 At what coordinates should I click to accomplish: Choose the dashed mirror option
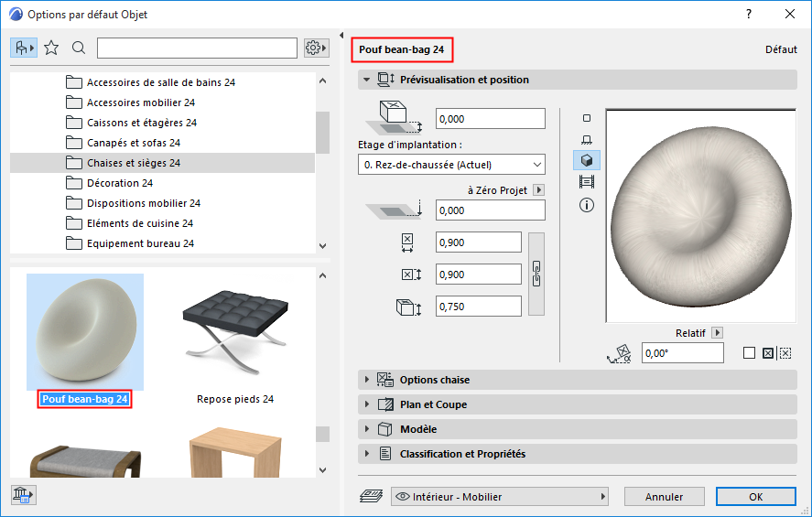pyautogui.click(x=785, y=353)
